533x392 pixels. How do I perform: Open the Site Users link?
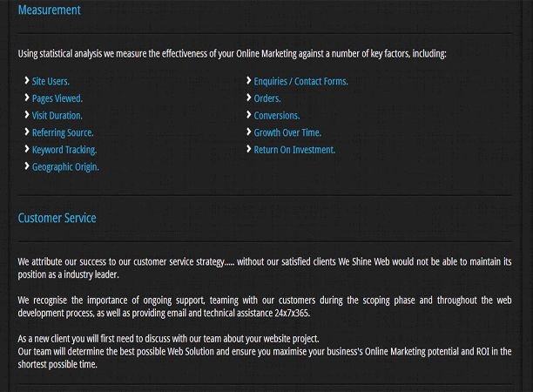[x=51, y=82]
